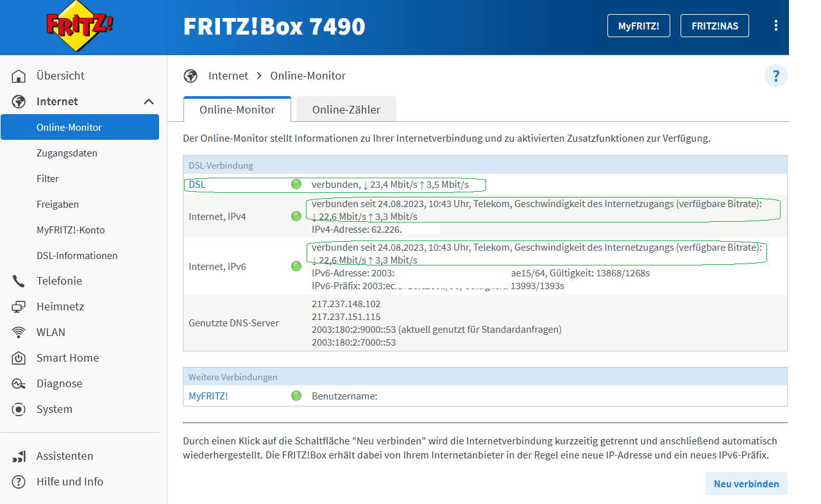
Task: Collapse the Internet menu chevron
Action: (x=149, y=101)
